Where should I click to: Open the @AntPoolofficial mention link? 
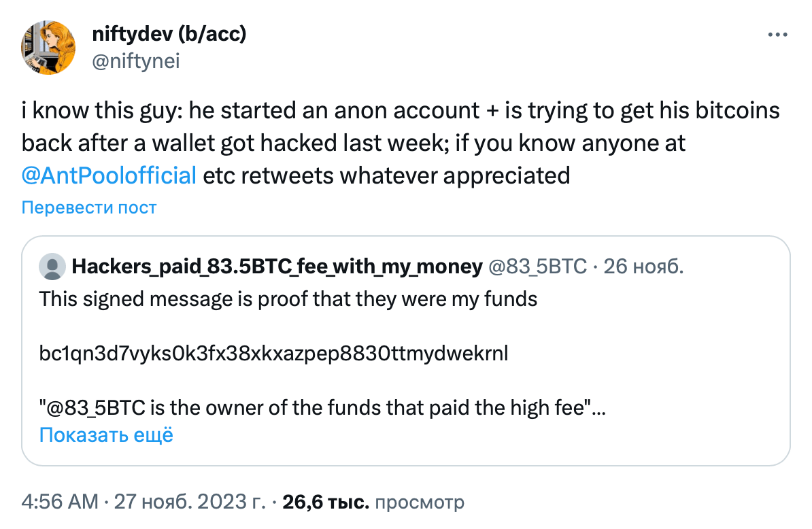coord(109,175)
